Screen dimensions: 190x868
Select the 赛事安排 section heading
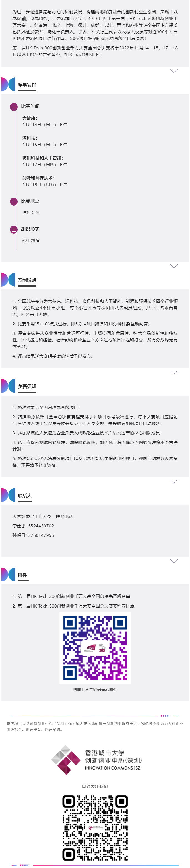tap(27, 85)
